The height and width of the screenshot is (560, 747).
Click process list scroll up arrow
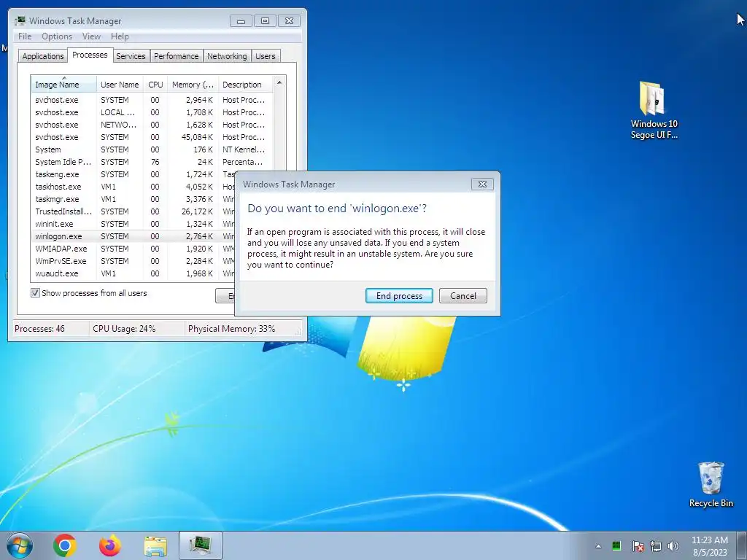click(x=279, y=83)
